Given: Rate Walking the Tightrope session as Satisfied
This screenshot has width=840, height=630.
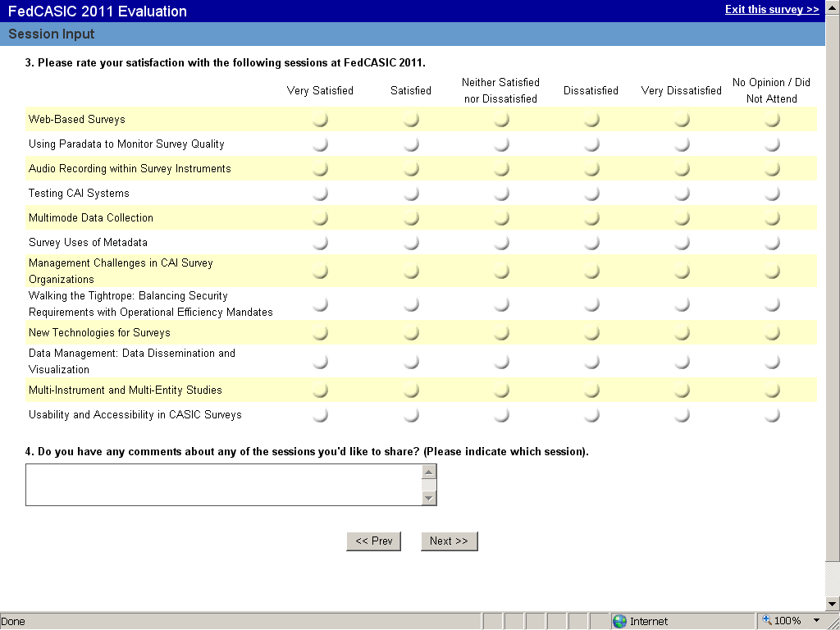Looking at the screenshot, I should coord(410,304).
